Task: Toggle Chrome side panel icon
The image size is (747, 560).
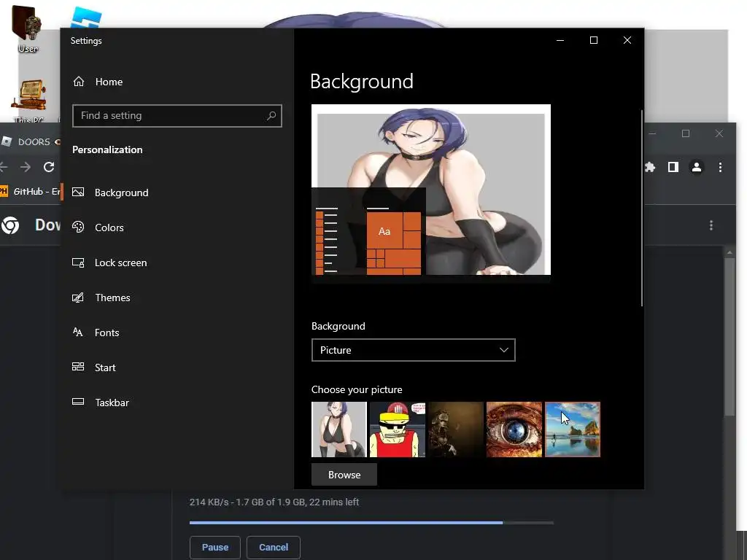Action: coord(673,167)
